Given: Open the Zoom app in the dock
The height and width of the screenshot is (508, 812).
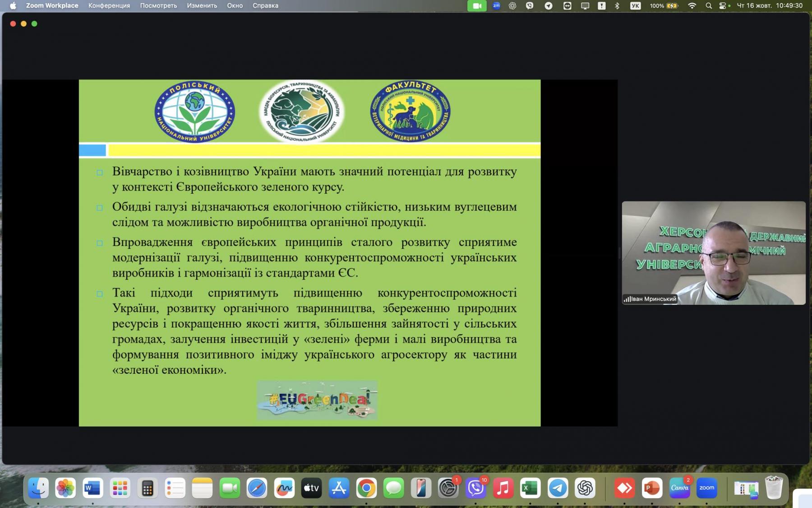Looking at the screenshot, I should 706,488.
